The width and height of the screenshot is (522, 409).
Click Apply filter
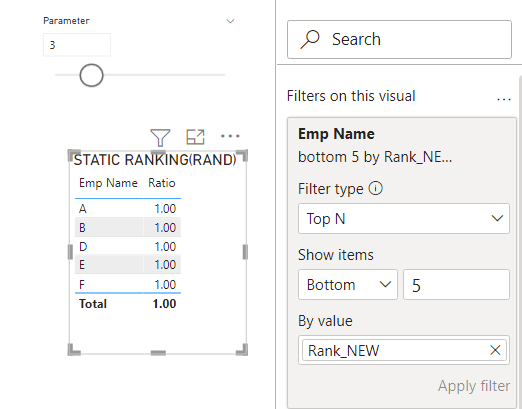[474, 386]
